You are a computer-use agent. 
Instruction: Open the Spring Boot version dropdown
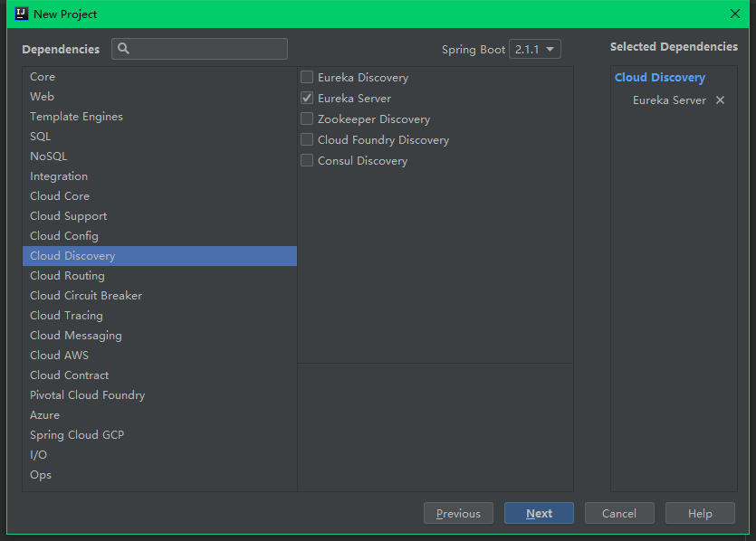(x=535, y=49)
